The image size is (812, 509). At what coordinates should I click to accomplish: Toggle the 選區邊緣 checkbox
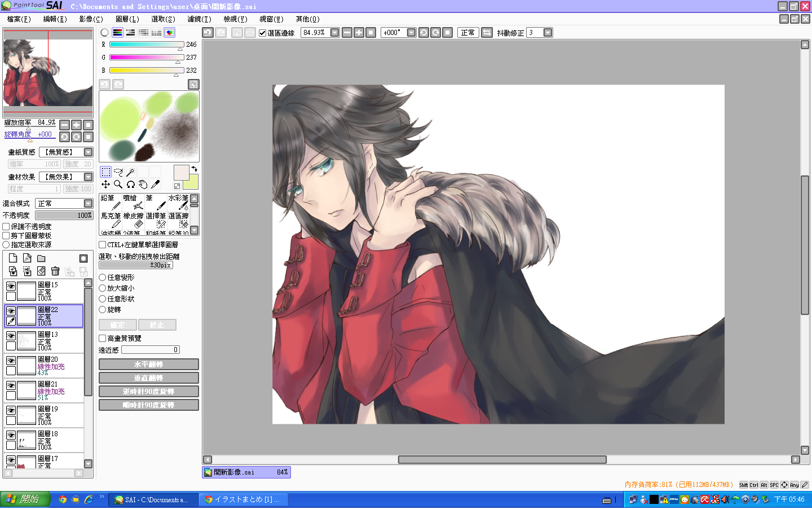(x=263, y=33)
